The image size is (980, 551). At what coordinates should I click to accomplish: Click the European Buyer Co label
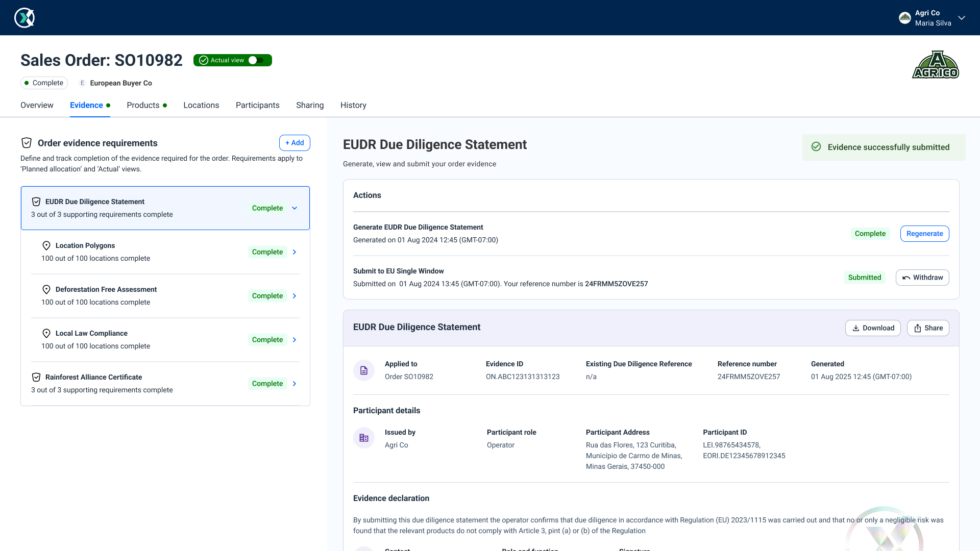pos(121,83)
